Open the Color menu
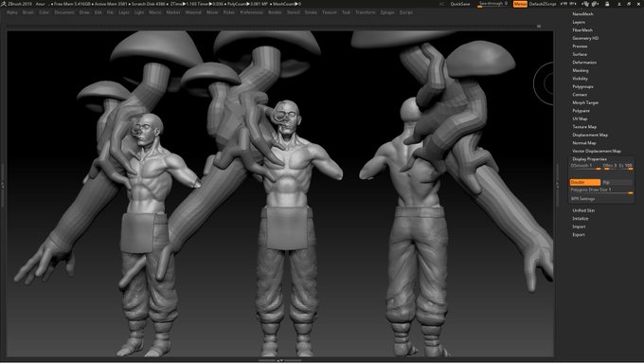Screen dimensions: 644x364 pos(44,12)
